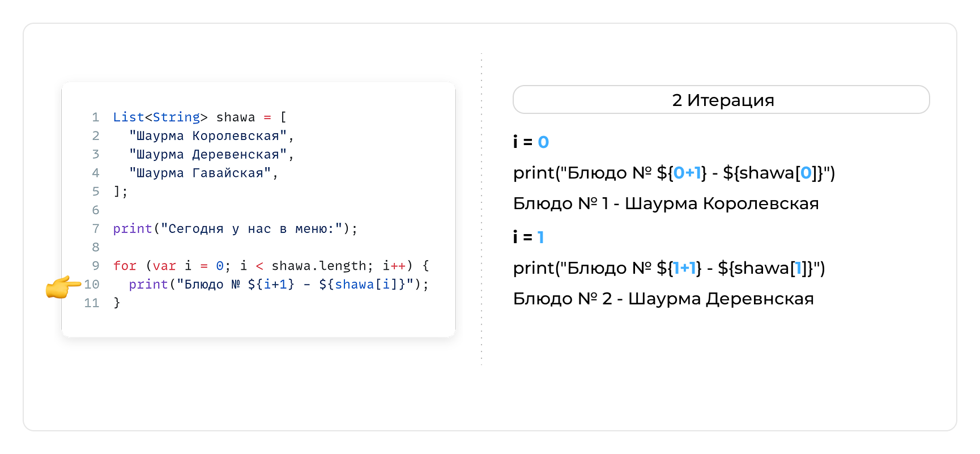Image resolution: width=980 pixels, height=454 pixels.
Task: Click line number 1 in the code gutter
Action: pyautogui.click(x=95, y=117)
